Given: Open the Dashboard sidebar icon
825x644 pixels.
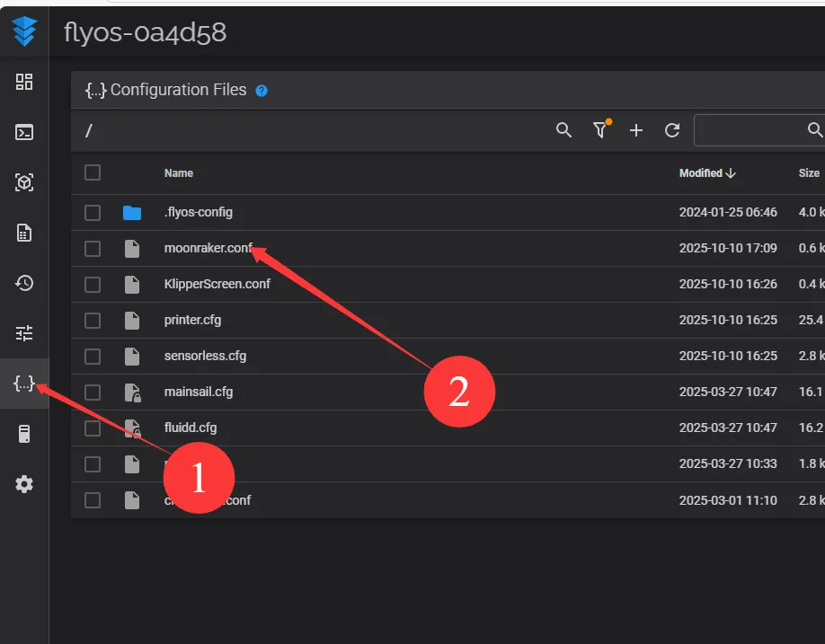Looking at the screenshot, I should 24,82.
